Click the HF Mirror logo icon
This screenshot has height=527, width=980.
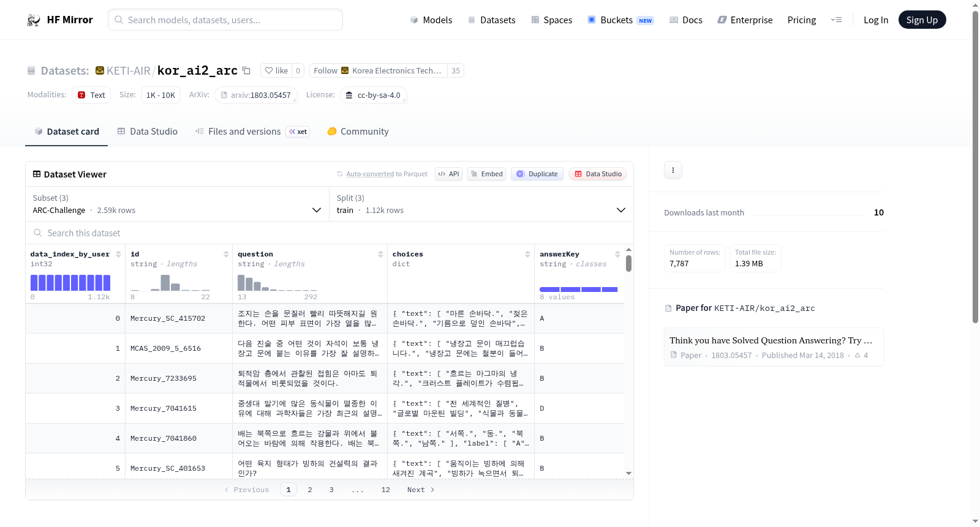(x=34, y=20)
